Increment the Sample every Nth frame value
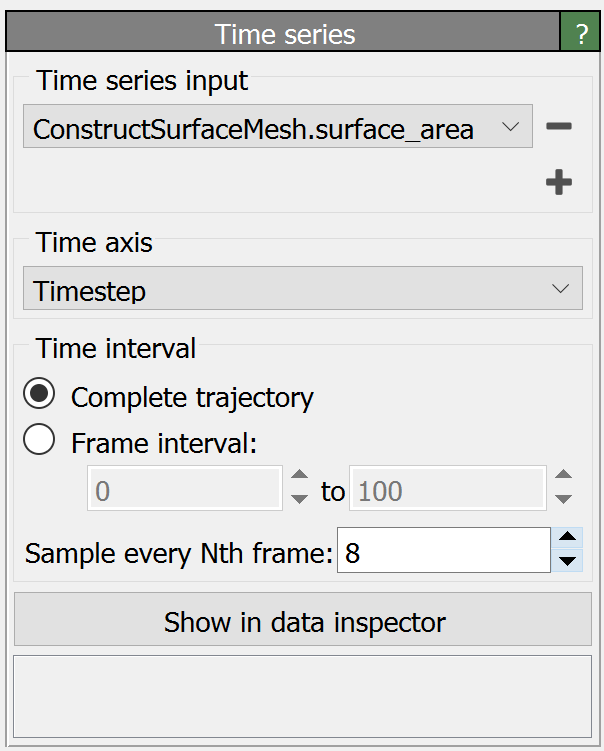Screen dimensions: 604x751 pyautogui.click(x=567, y=539)
